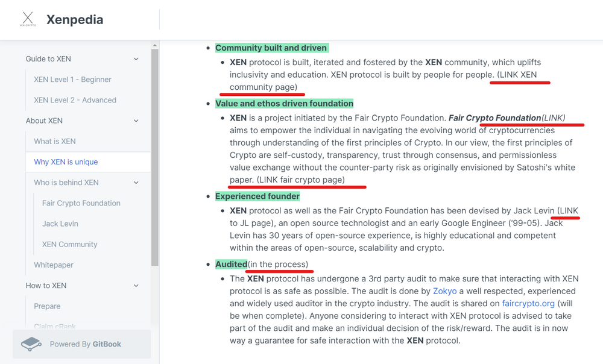Click the Powered By GitBook button
Screen dimensions: 603x364
click(82, 344)
